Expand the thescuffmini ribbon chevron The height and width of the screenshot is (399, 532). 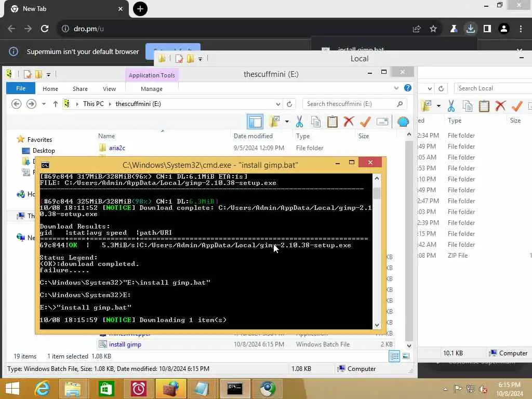(x=396, y=88)
